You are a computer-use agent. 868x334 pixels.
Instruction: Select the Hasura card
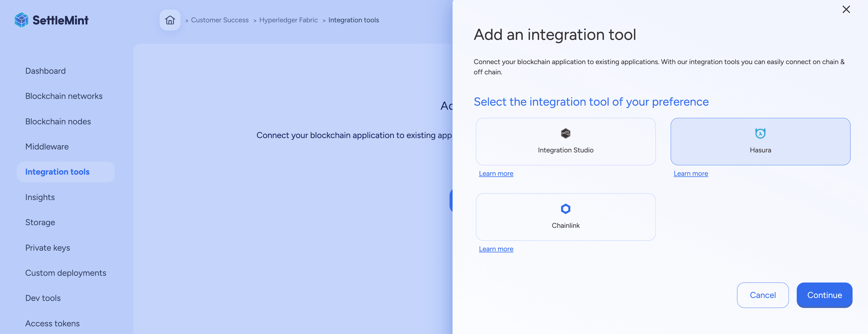760,141
